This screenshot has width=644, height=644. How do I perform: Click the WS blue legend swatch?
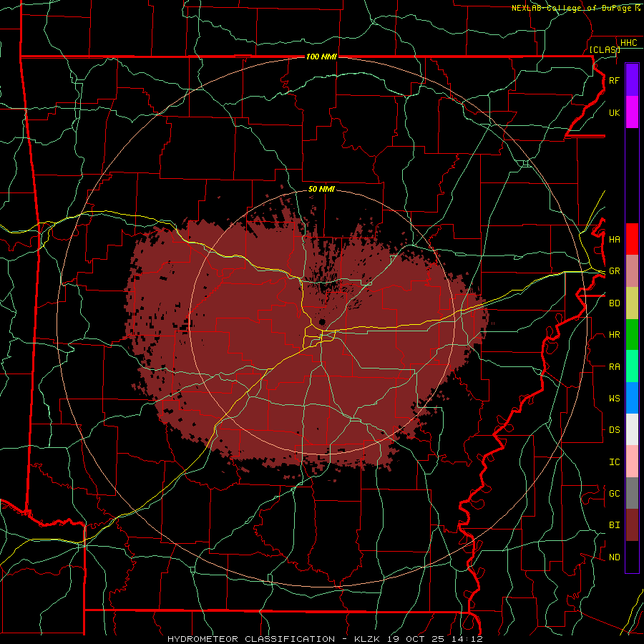(x=632, y=398)
